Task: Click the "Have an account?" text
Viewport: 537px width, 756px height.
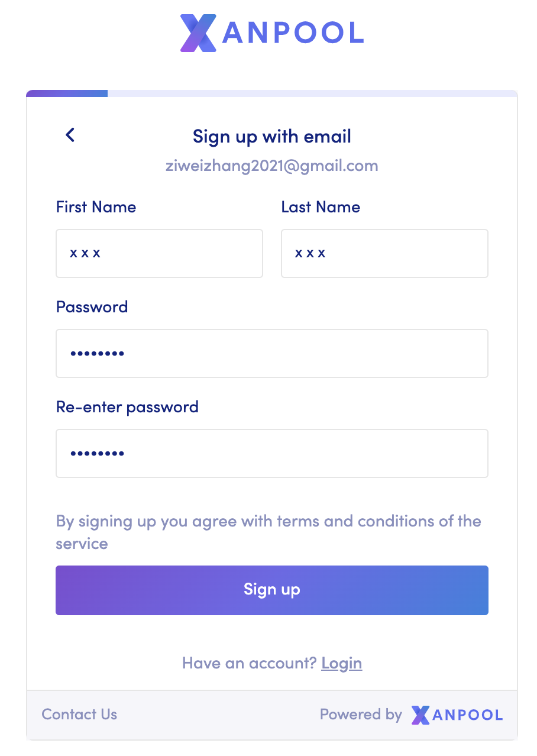Action: point(249,663)
